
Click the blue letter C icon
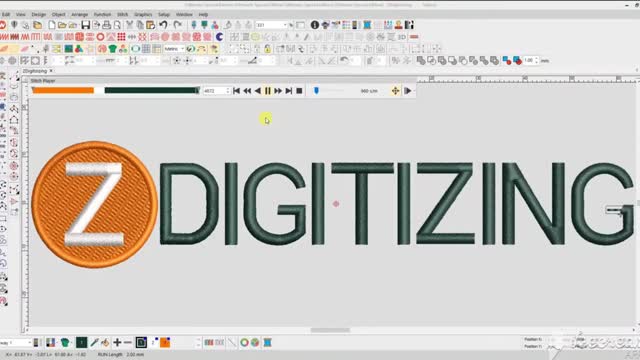pos(219,37)
